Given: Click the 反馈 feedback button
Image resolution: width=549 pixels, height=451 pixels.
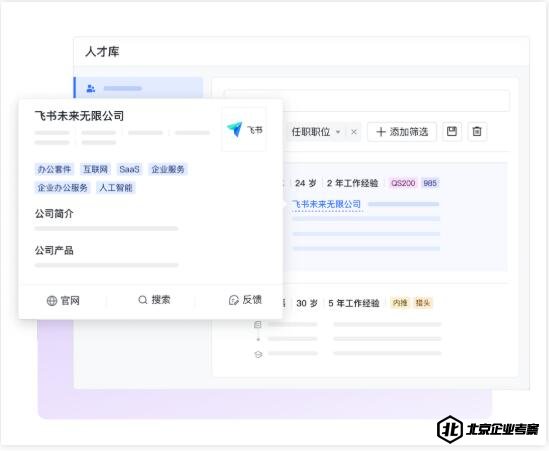Looking at the screenshot, I should [245, 300].
